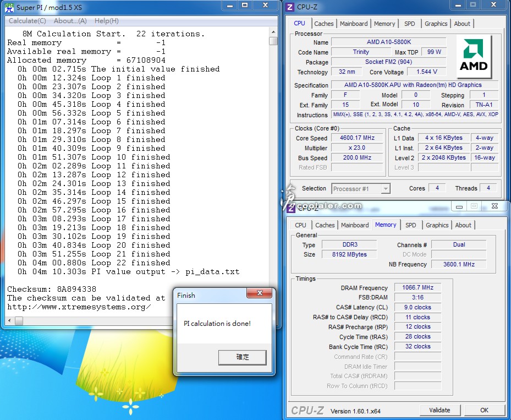The height and width of the screenshot is (420, 511).
Task: Click the Cycle Time (tRAS) value 28 clocks
Action: (x=417, y=336)
